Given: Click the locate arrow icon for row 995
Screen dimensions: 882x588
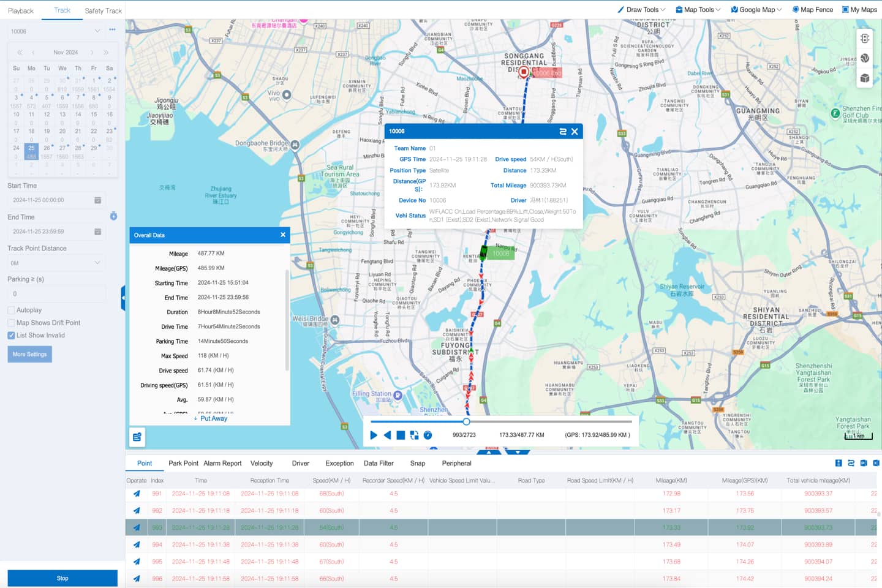Looking at the screenshot, I should pyautogui.click(x=137, y=562).
